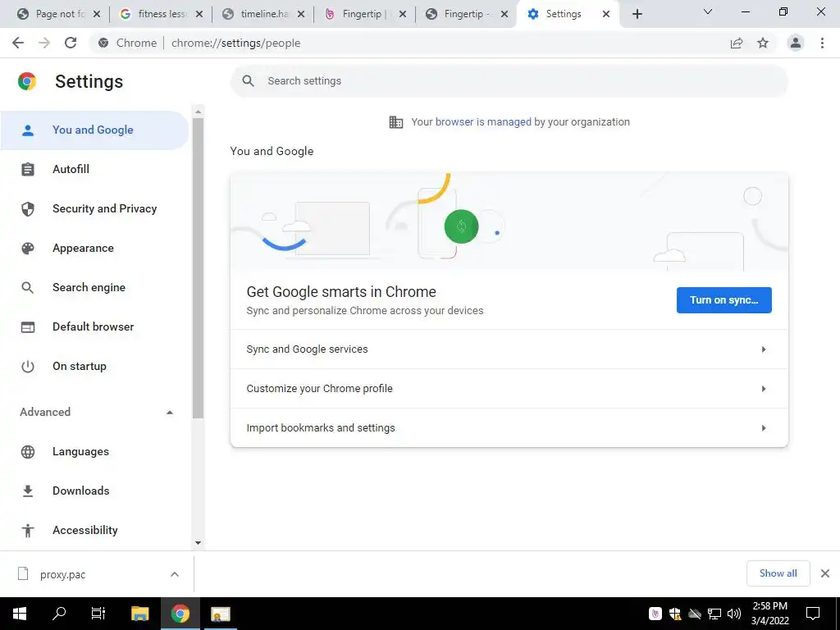Open the profile avatar menu

pyautogui.click(x=796, y=43)
